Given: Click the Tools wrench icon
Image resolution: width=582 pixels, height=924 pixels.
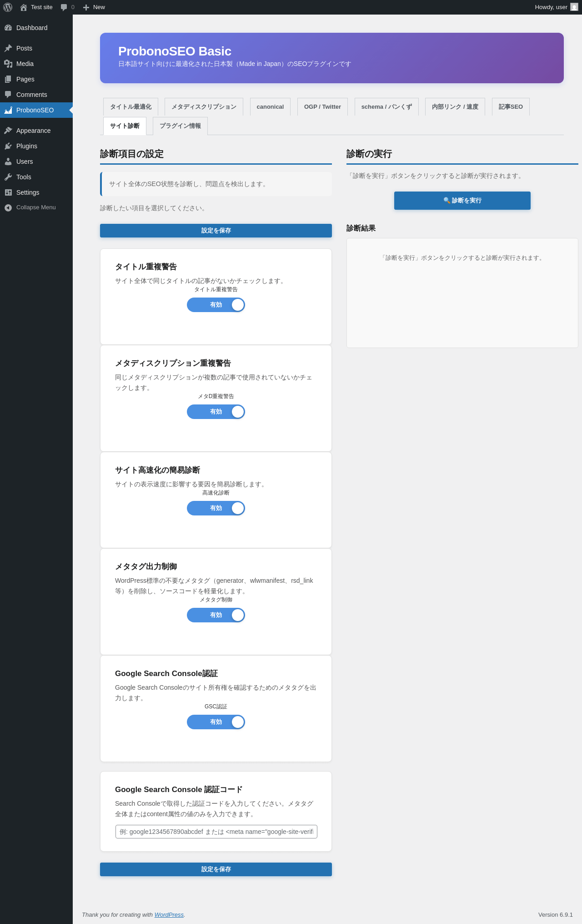Looking at the screenshot, I should pyautogui.click(x=8, y=177).
